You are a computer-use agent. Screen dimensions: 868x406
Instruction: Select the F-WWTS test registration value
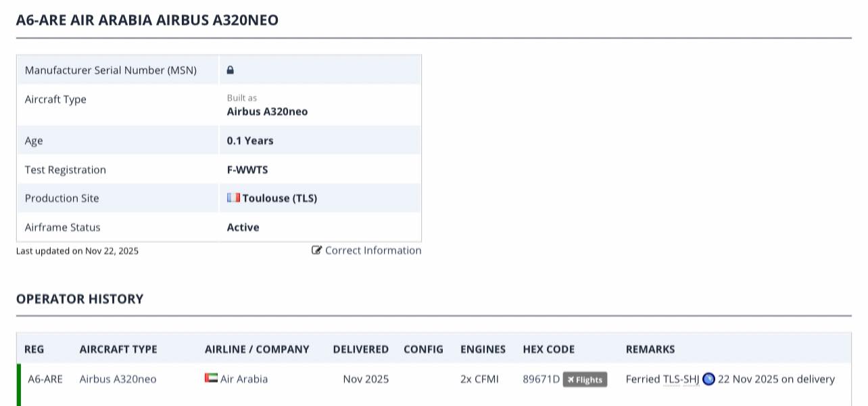(247, 169)
